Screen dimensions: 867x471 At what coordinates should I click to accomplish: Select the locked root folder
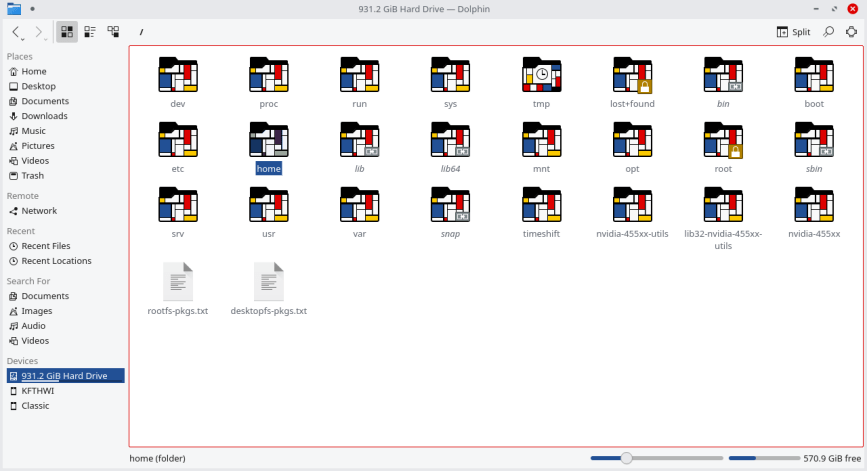[723, 140]
